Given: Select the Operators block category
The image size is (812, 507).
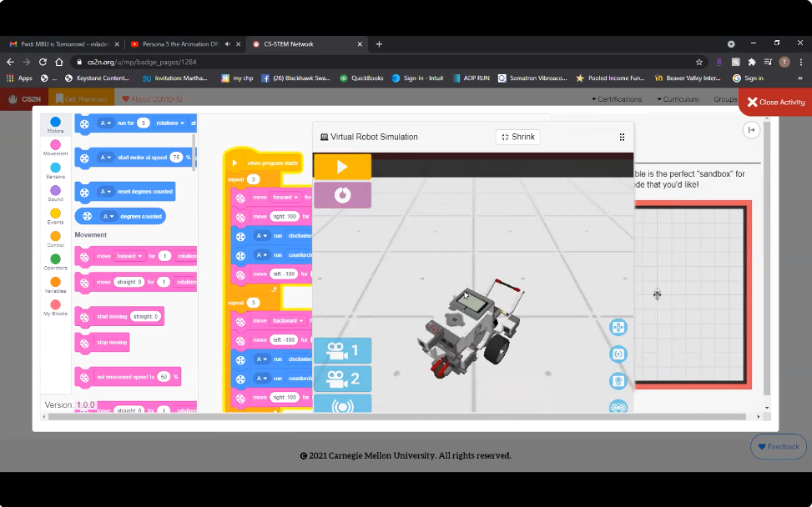Looking at the screenshot, I should coord(55,262).
